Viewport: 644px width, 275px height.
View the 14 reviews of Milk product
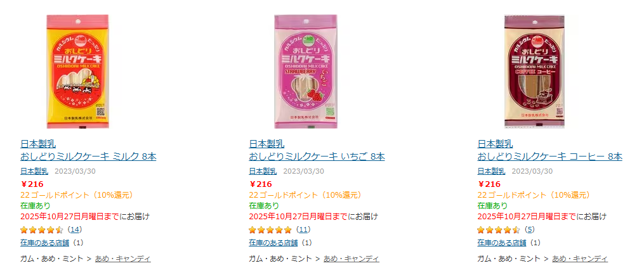pos(75,229)
